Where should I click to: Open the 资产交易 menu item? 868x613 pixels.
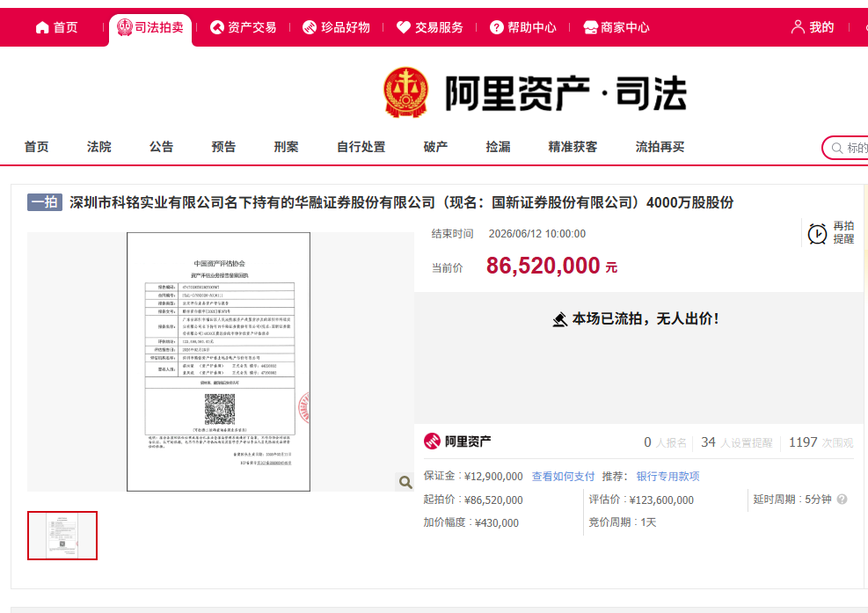[243, 27]
